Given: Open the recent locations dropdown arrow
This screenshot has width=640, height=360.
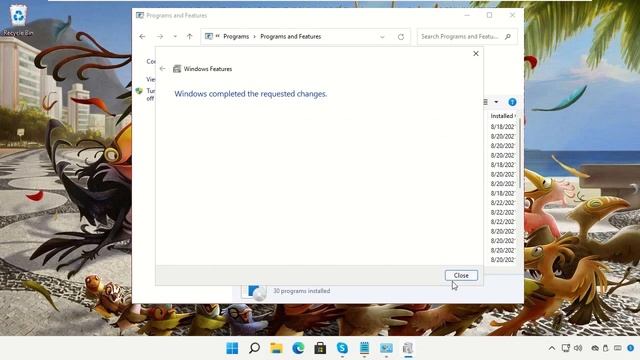Looking at the screenshot, I should [175, 36].
